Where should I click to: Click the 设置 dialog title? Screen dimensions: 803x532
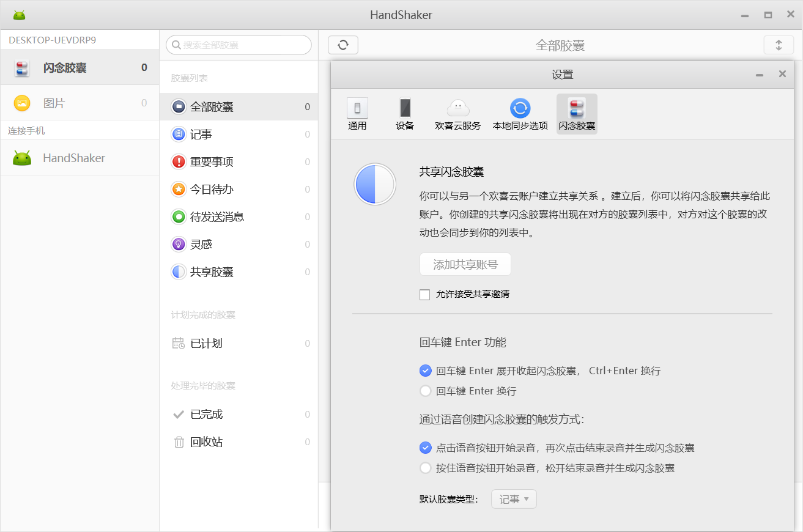563,75
